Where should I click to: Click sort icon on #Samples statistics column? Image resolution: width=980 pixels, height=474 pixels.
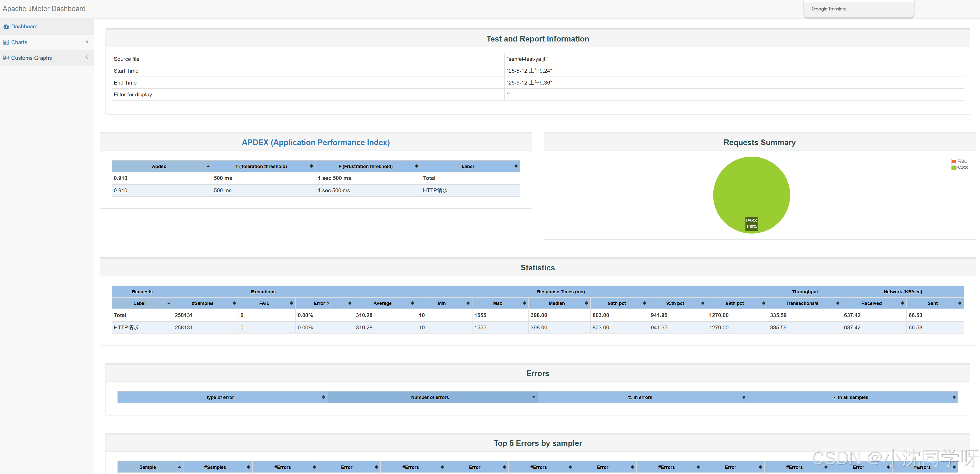pos(234,303)
